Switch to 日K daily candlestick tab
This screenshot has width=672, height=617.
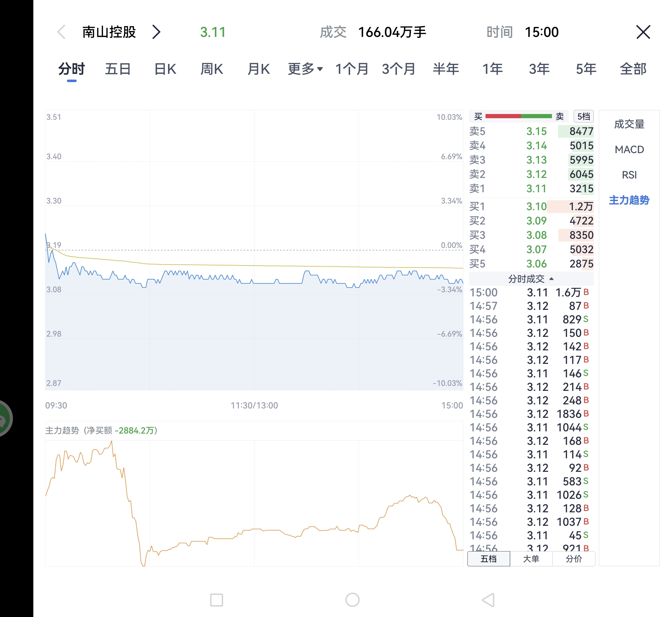(165, 69)
